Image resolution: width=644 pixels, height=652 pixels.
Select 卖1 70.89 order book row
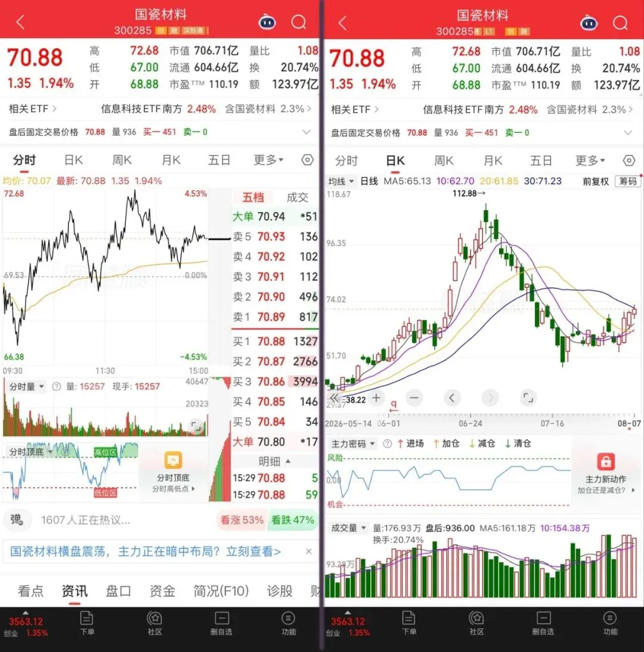(x=275, y=317)
